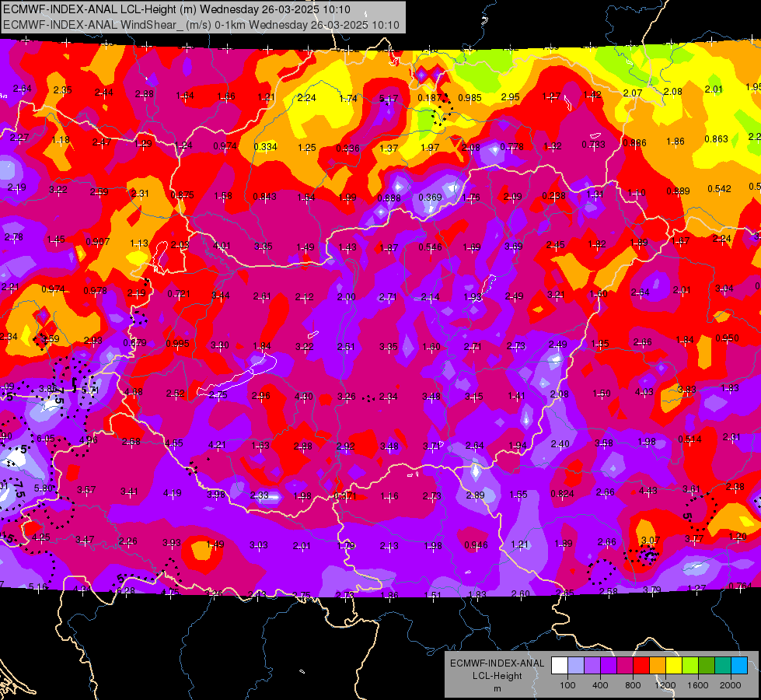This screenshot has height=700, width=761.
Task: Click wind shear value 4.43
Action: 648,491
